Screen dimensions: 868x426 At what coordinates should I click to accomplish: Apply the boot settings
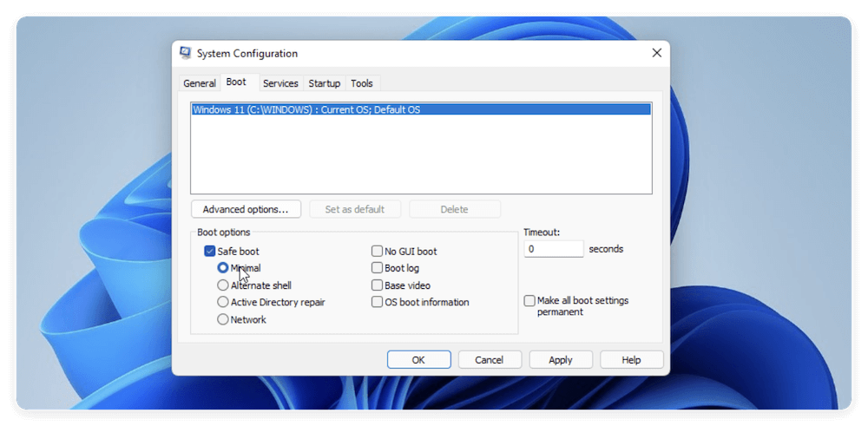[x=561, y=359]
